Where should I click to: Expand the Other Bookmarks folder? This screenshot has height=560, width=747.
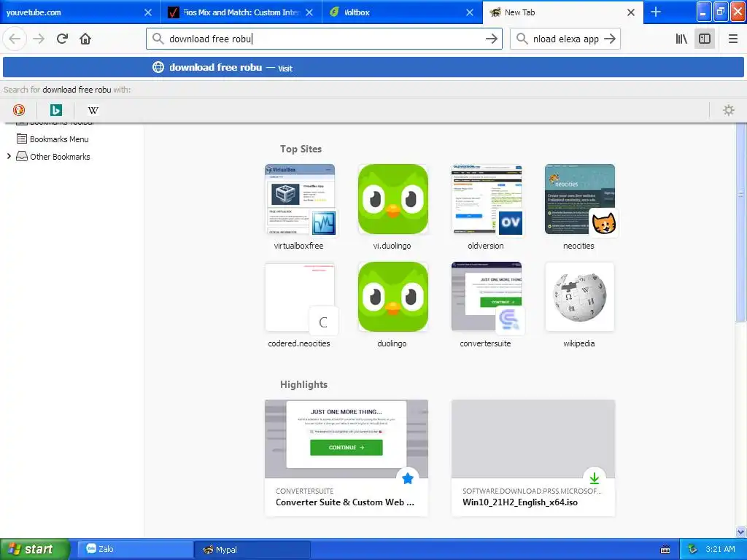9,156
